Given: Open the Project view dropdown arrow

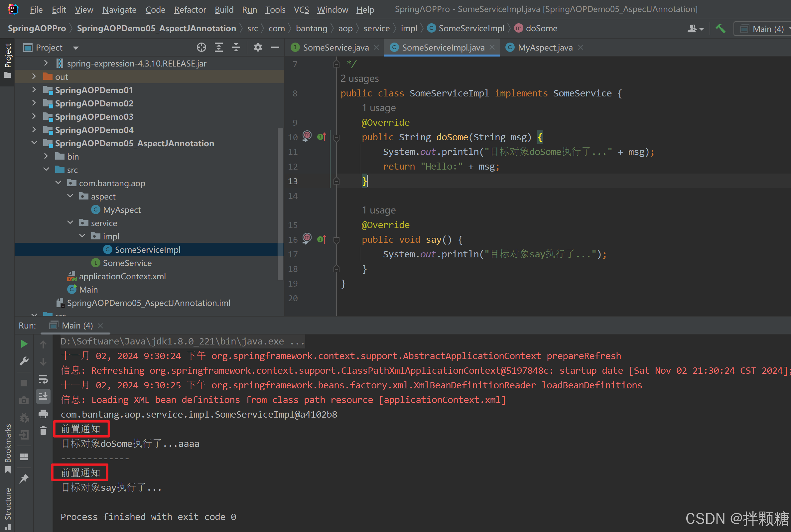Looking at the screenshot, I should (x=75, y=48).
